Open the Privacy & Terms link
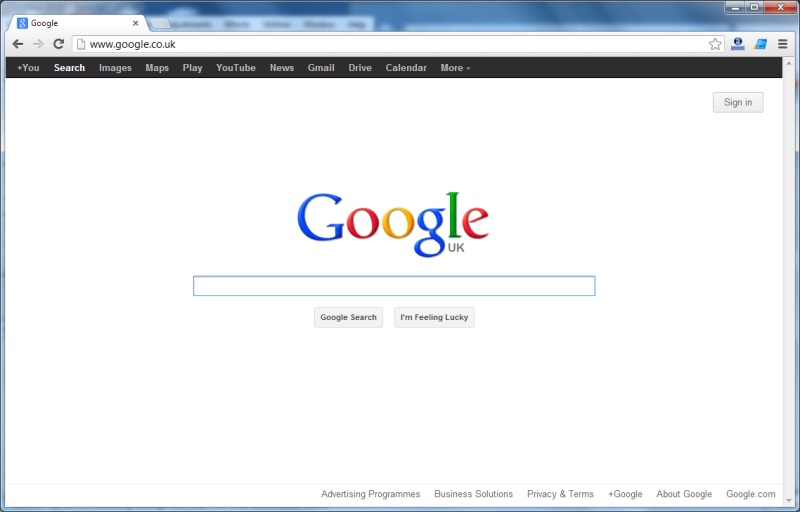800x512 pixels. [560, 494]
